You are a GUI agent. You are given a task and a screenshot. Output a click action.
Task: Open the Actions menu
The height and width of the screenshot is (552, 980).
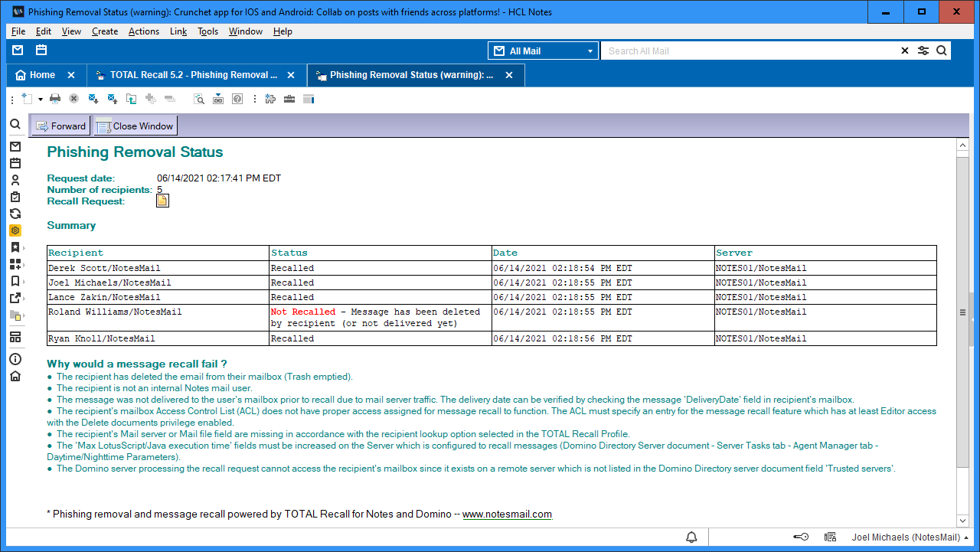pos(143,31)
